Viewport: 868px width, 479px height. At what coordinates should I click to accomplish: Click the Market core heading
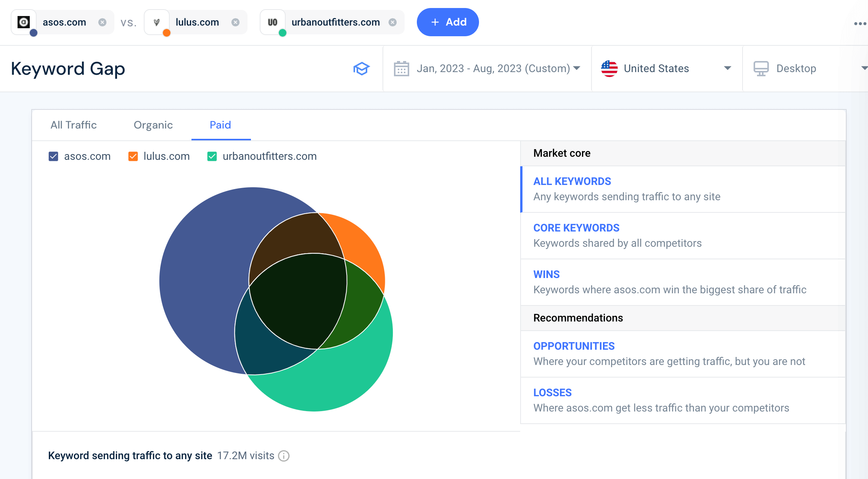pyautogui.click(x=562, y=153)
